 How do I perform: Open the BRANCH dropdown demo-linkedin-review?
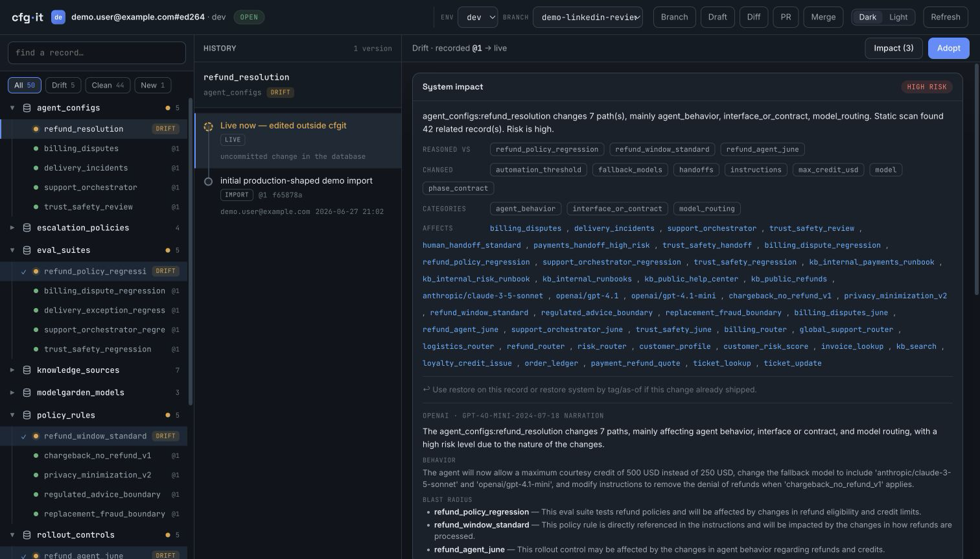[588, 17]
